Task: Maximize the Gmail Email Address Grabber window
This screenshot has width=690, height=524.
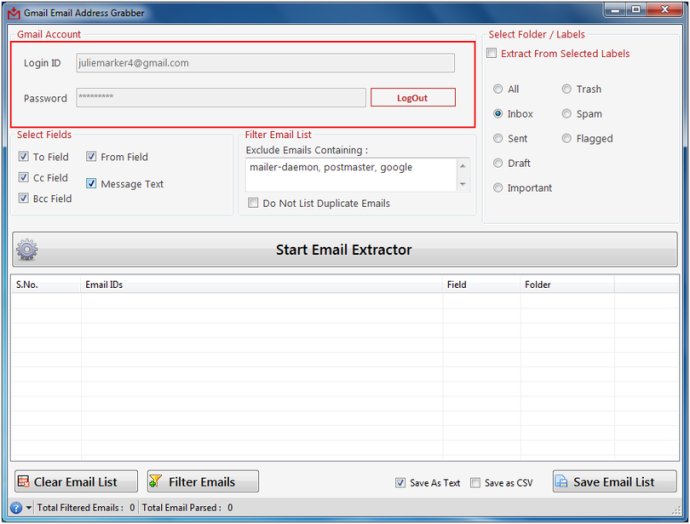Action: [636, 10]
